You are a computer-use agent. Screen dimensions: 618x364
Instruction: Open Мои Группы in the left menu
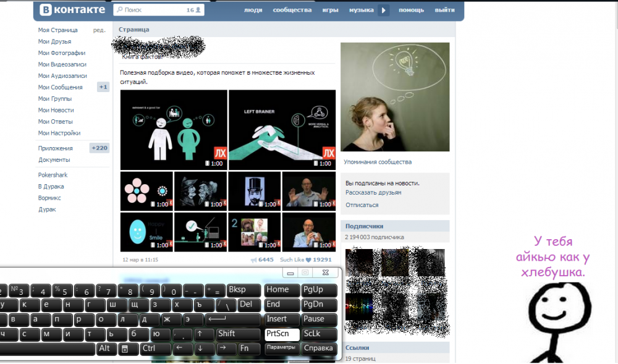[x=55, y=98]
